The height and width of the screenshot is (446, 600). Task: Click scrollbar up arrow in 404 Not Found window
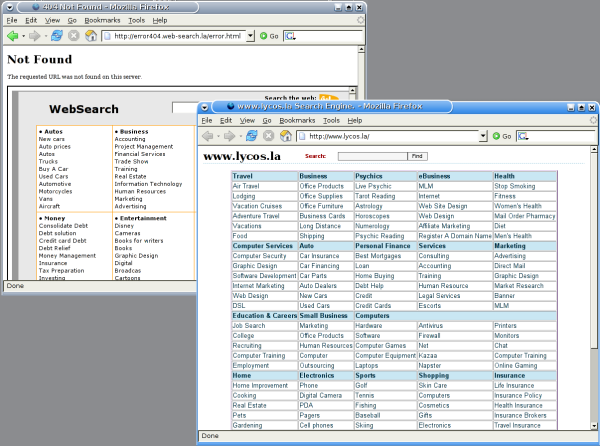pyautogui.click(x=361, y=49)
